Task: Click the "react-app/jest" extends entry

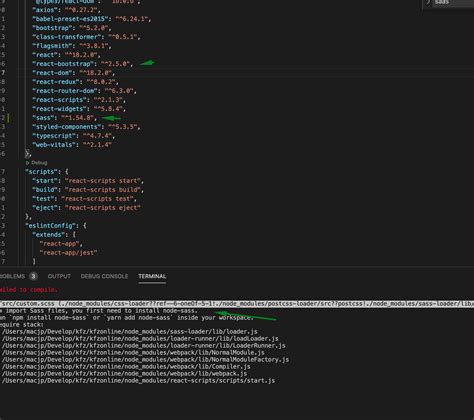Action: tap(68, 253)
